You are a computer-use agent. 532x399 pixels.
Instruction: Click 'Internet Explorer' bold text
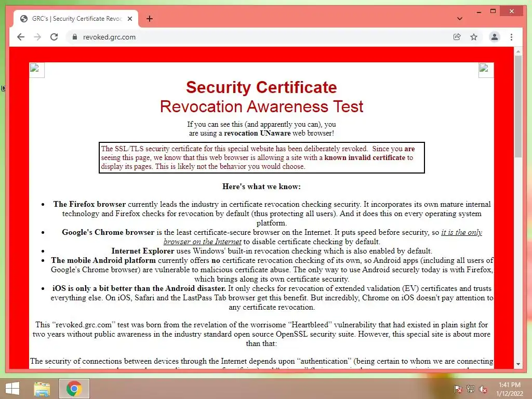click(142, 251)
